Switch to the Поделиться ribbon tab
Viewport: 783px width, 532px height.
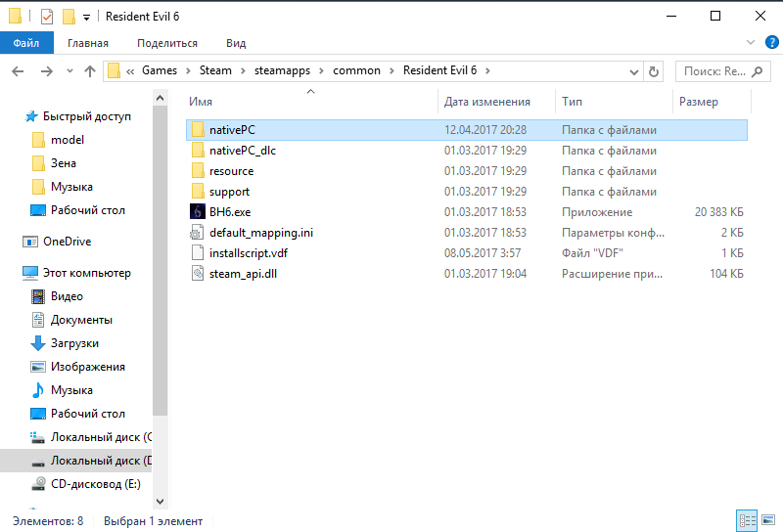167,43
